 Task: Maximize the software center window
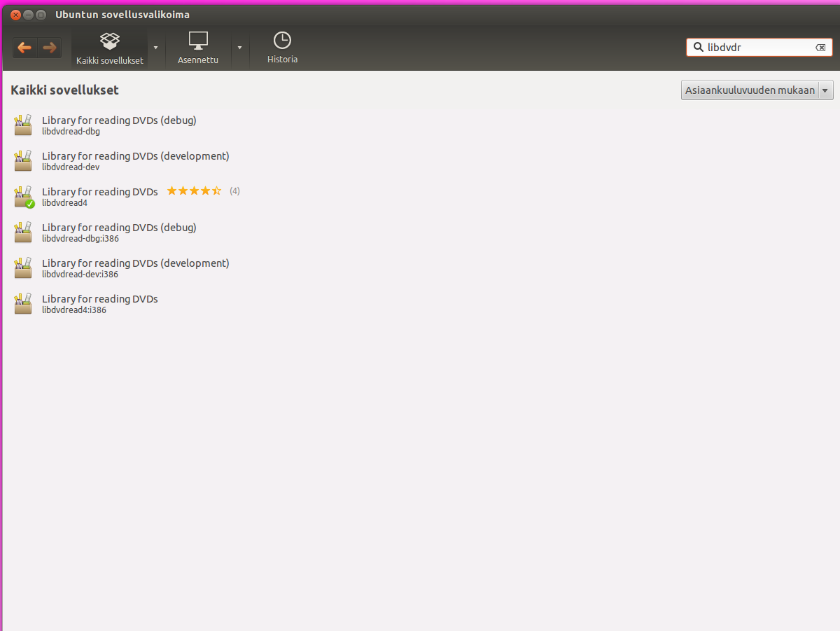[41, 15]
